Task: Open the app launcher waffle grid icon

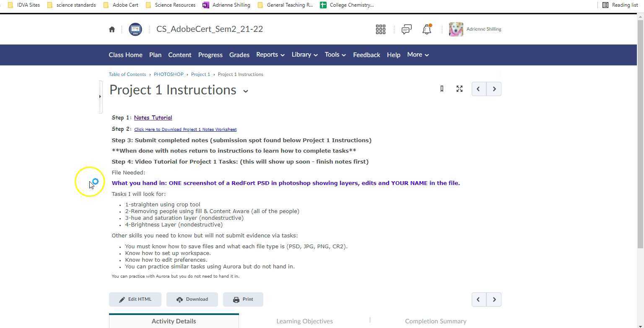Action: pyautogui.click(x=380, y=29)
